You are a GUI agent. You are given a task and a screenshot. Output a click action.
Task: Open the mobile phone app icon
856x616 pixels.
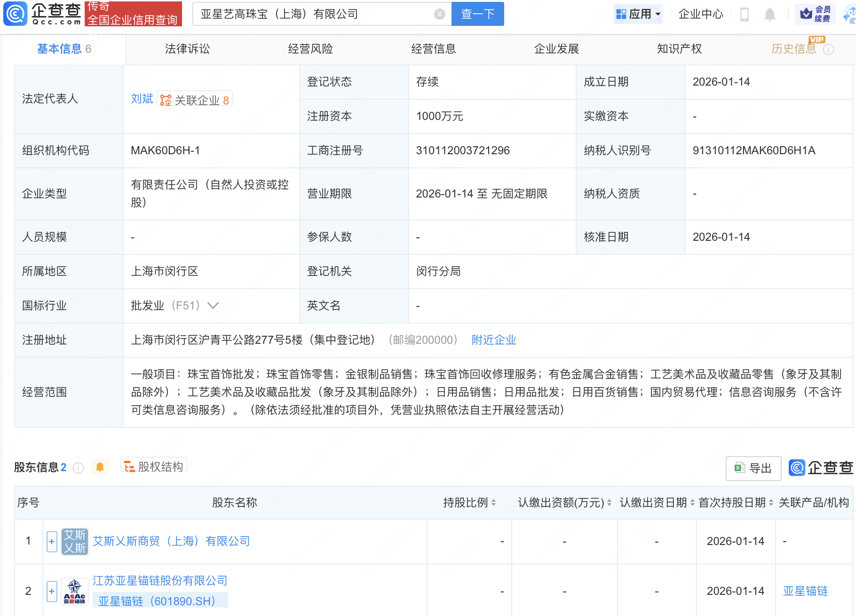744,14
